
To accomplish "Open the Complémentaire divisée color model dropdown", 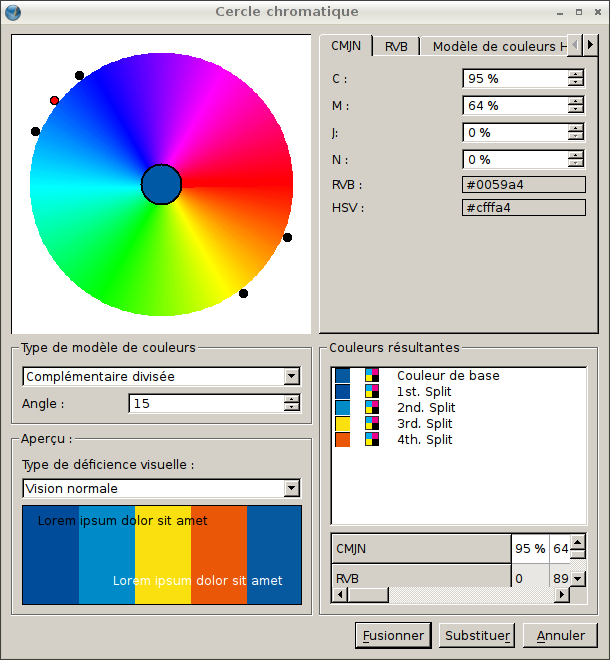I will click(x=162, y=376).
